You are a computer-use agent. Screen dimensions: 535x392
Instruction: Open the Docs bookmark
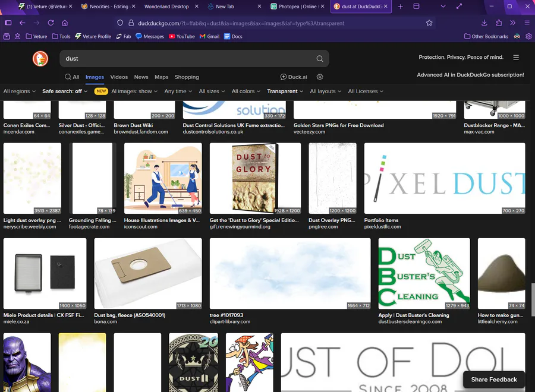tap(233, 36)
